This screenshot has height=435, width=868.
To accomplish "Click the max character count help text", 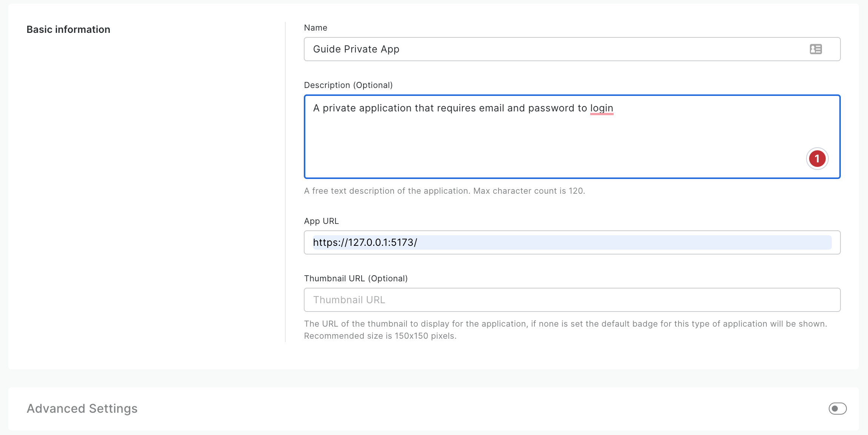I will click(x=444, y=191).
